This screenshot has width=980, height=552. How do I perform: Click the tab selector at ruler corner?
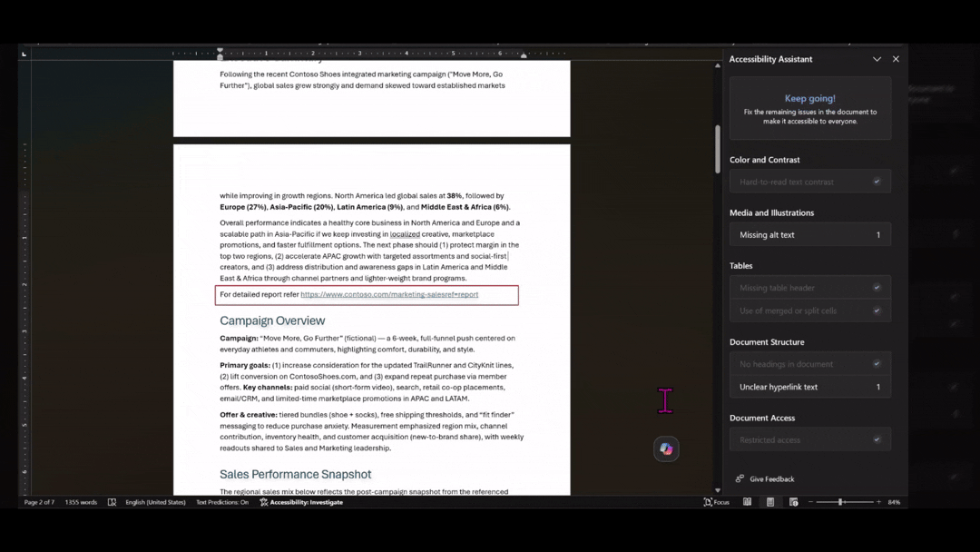tap(24, 54)
